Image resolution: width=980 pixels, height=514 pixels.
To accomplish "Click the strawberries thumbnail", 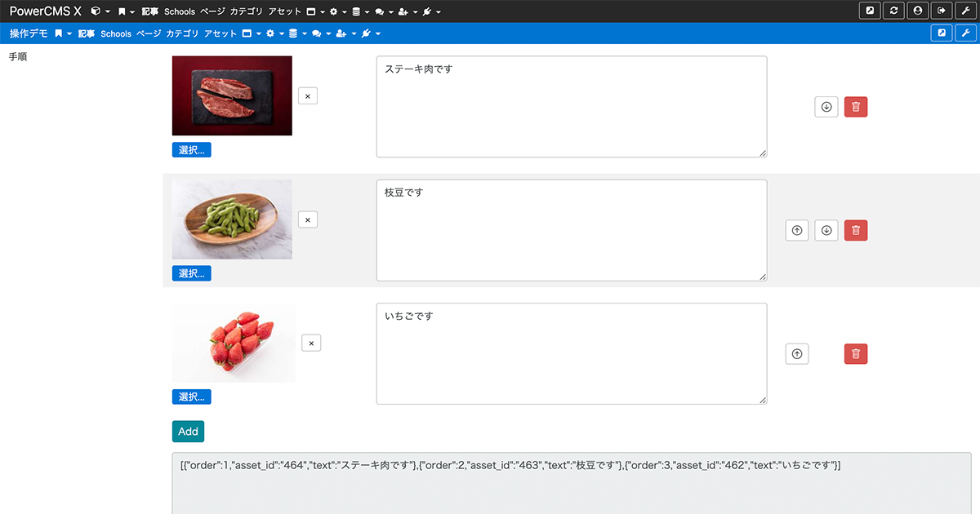I will tap(234, 343).
